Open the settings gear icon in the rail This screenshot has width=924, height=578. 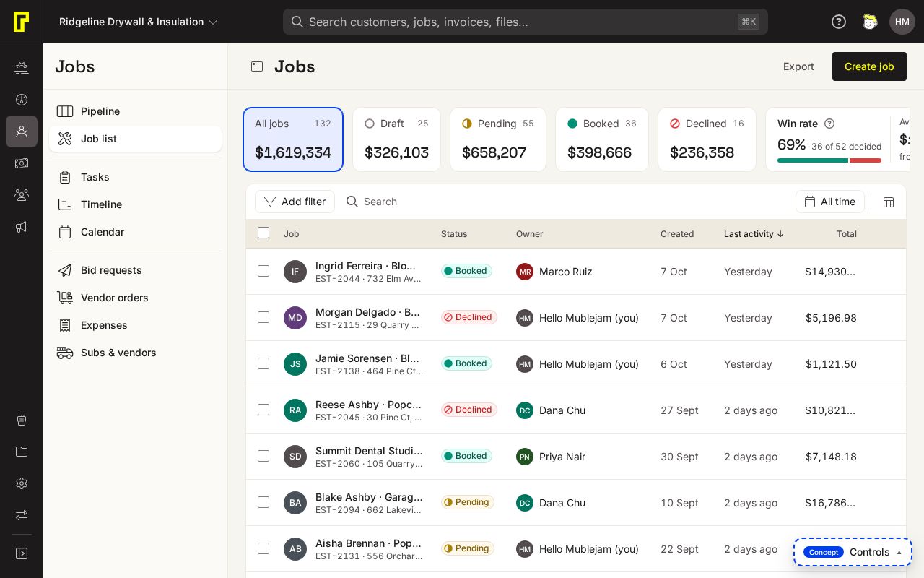22,483
